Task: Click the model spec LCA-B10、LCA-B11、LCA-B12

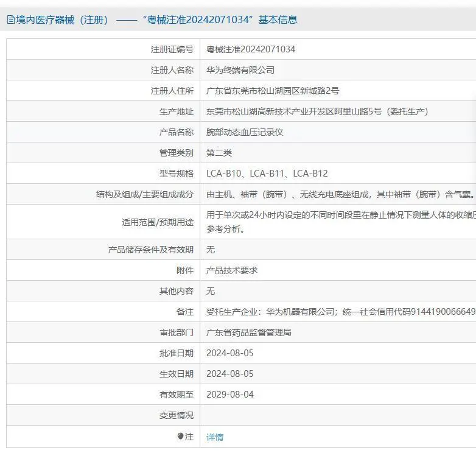Action: (x=267, y=174)
